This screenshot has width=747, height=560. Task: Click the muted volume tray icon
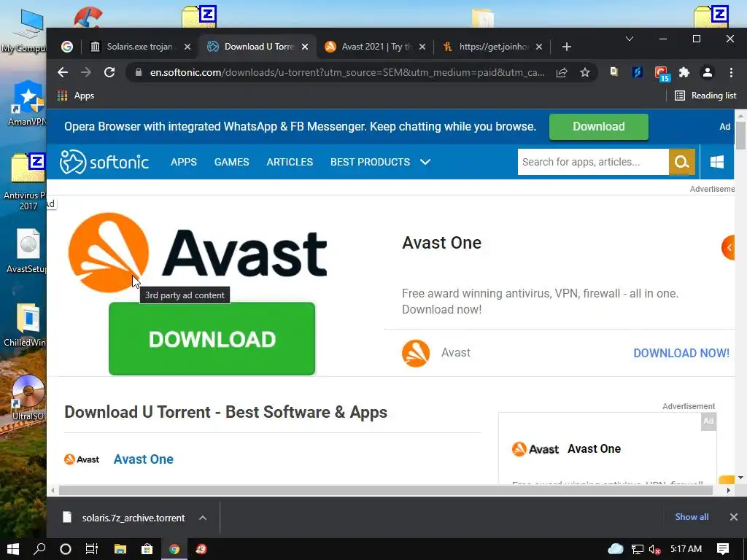point(654,550)
